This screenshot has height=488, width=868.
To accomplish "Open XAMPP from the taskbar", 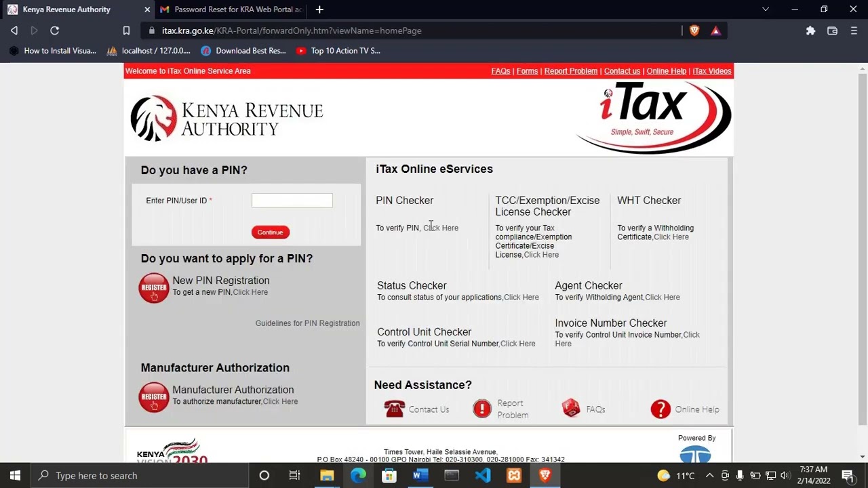I will click(x=514, y=475).
